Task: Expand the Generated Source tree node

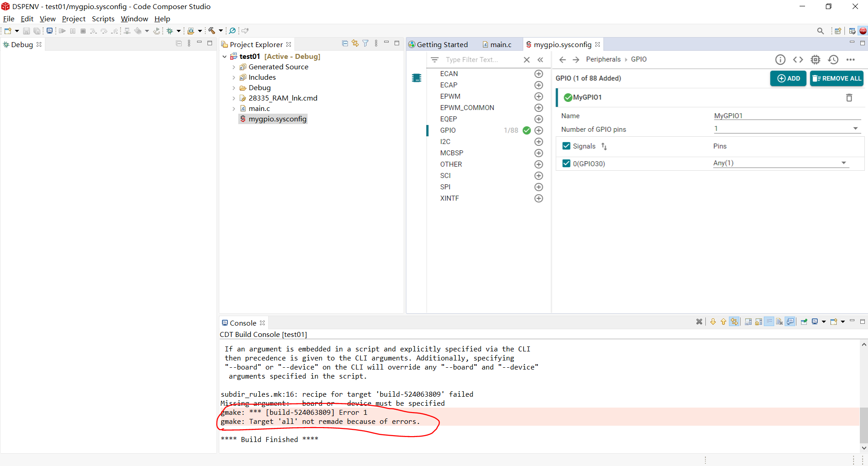Action: tap(234, 67)
